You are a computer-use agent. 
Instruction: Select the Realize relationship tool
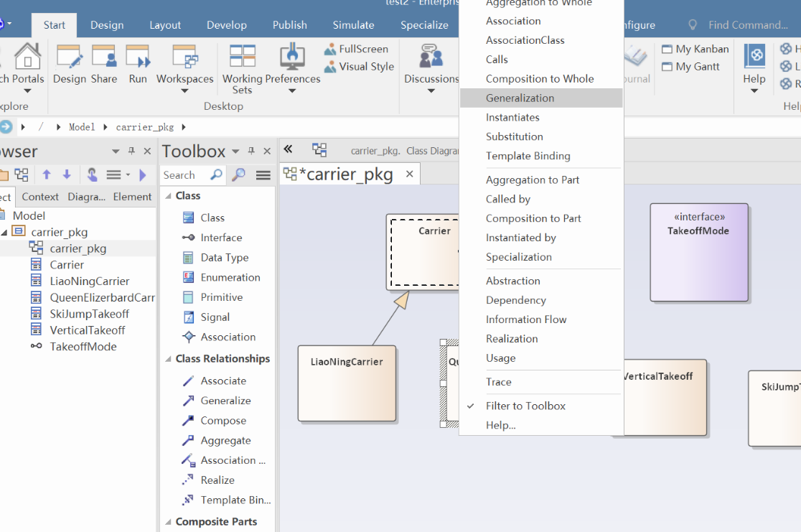[x=217, y=480]
